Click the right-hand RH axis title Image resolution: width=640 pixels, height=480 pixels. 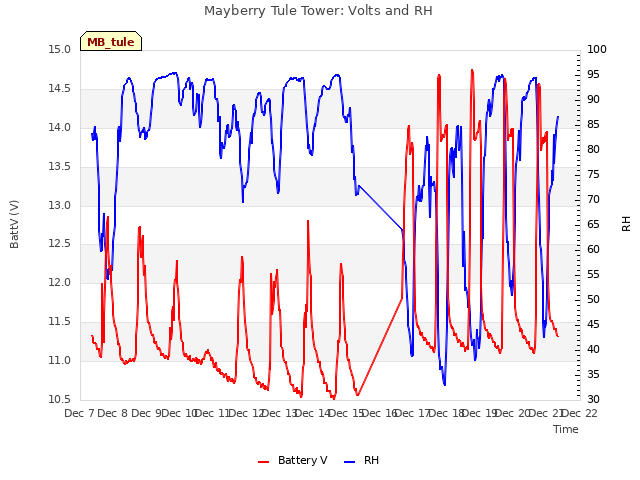coord(626,224)
